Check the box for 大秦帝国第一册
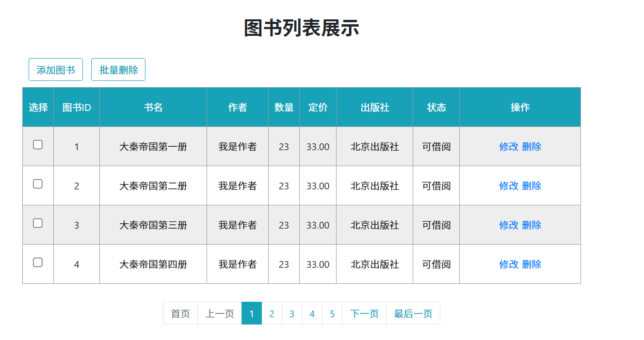This screenshot has height=340, width=644. pyautogui.click(x=38, y=145)
